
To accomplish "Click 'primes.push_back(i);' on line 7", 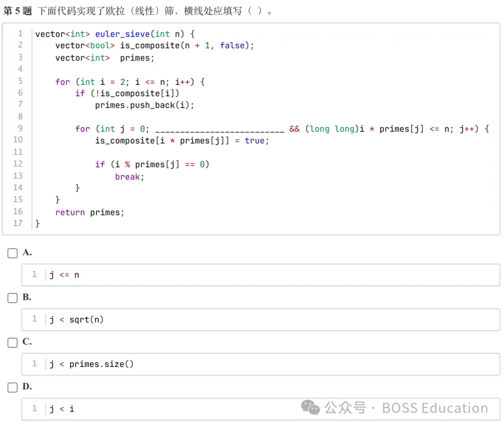I will 144,105.
